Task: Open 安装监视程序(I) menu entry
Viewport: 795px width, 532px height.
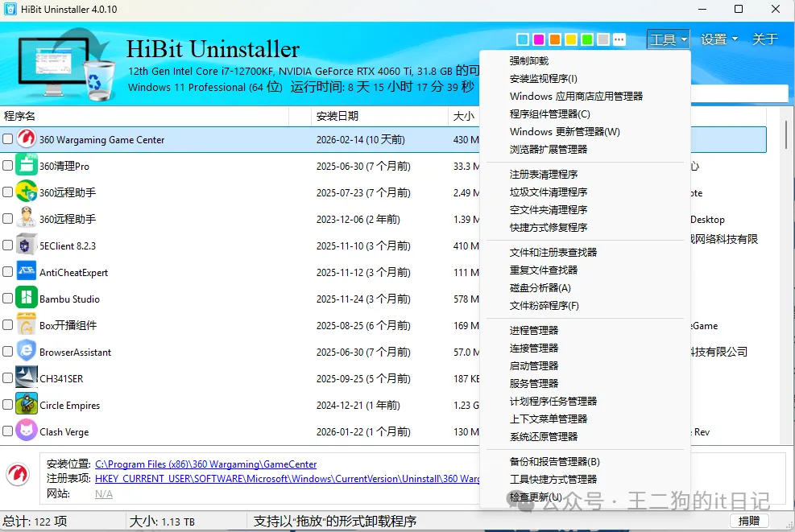Action: 543,79
